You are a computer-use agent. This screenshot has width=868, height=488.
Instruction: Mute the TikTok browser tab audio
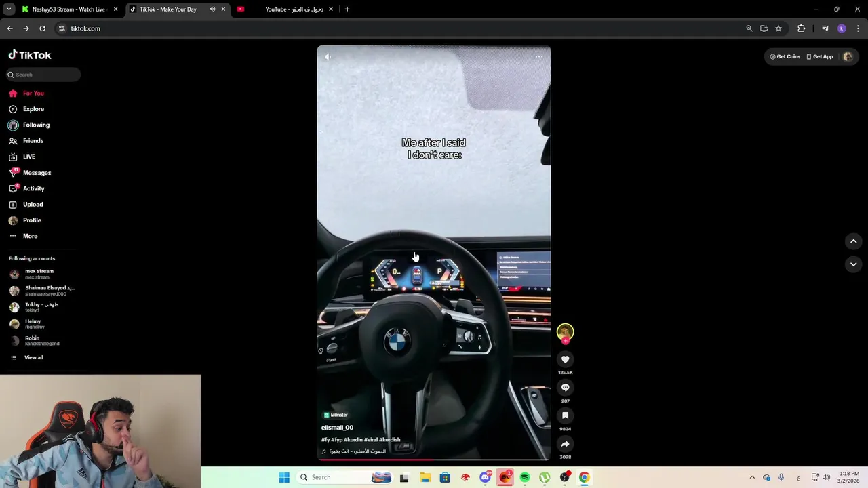click(212, 9)
